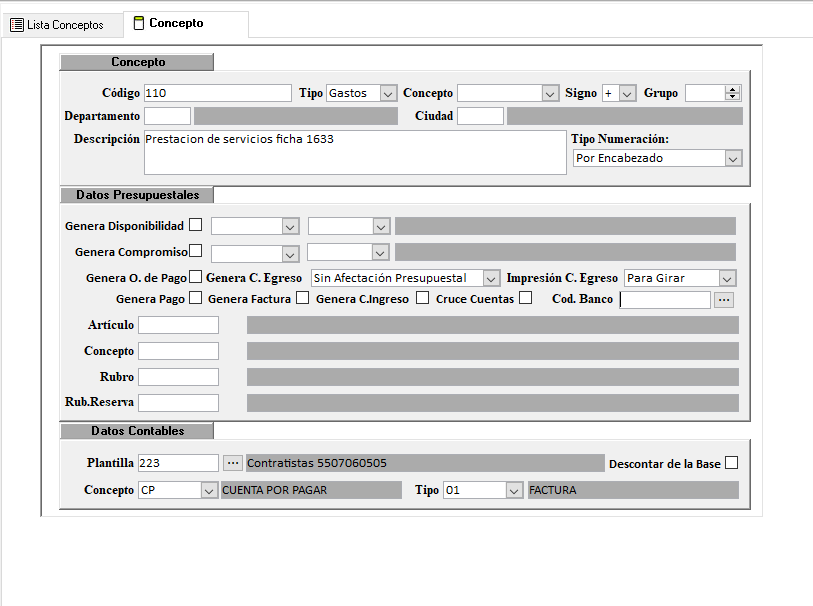Click the Rubro input field

point(178,377)
